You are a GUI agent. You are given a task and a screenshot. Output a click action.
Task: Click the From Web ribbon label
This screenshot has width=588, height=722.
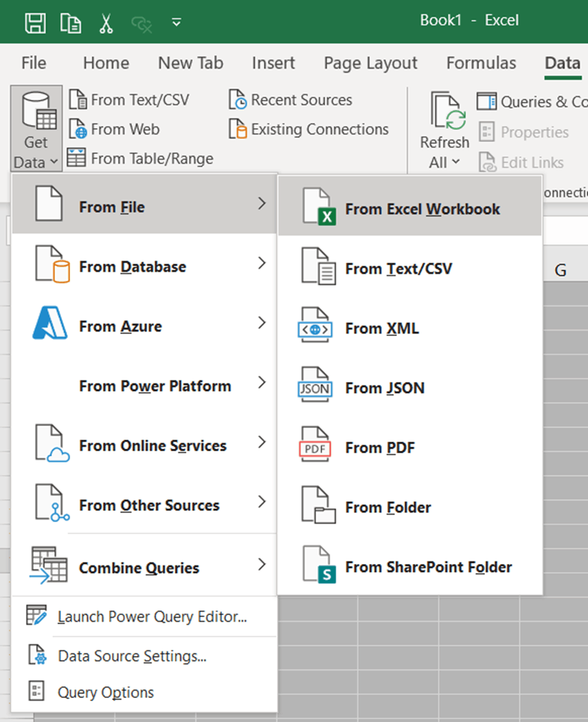point(125,130)
